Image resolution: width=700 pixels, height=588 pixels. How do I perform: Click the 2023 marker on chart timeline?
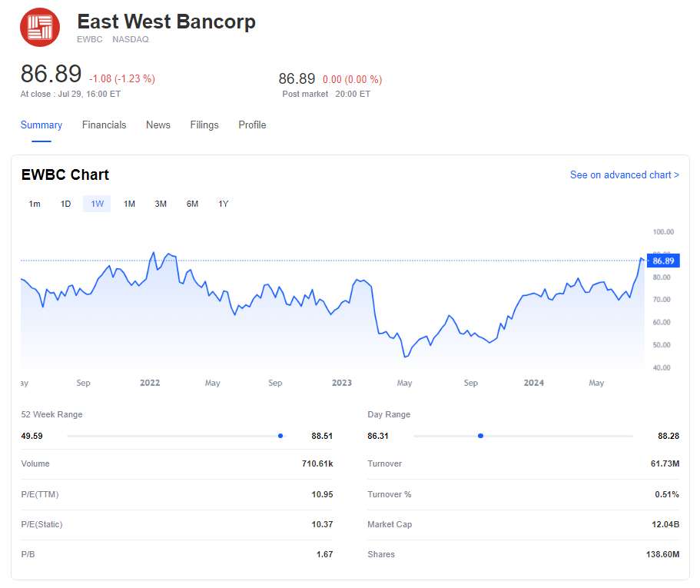click(x=341, y=383)
